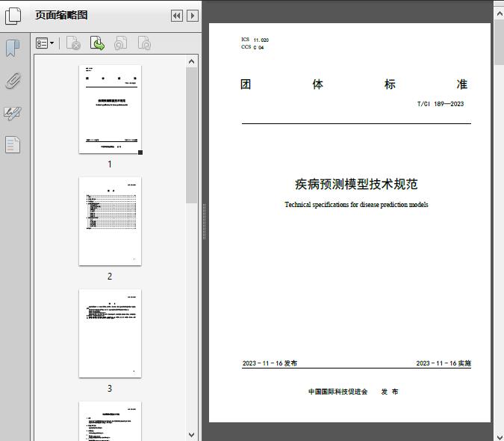Viewport: 504px width, 441px height.
Task: Open the attachments paperclip panel
Action: tap(13, 81)
